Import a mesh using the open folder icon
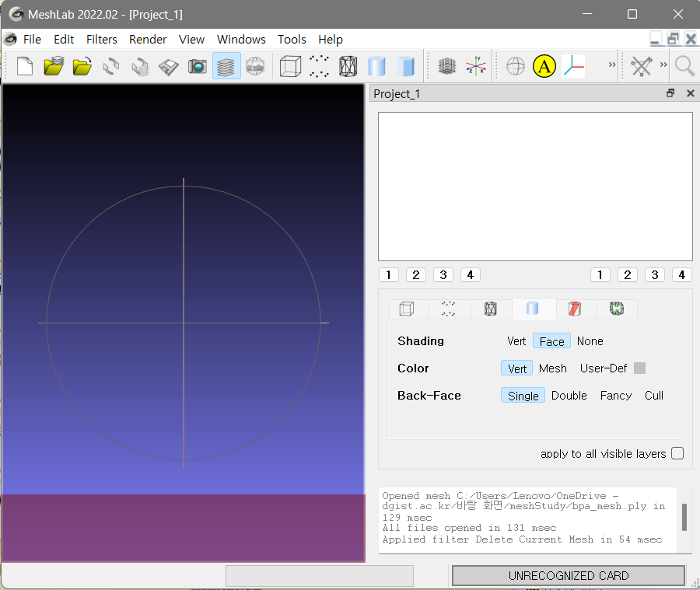The height and width of the screenshot is (590, 700). click(x=82, y=67)
